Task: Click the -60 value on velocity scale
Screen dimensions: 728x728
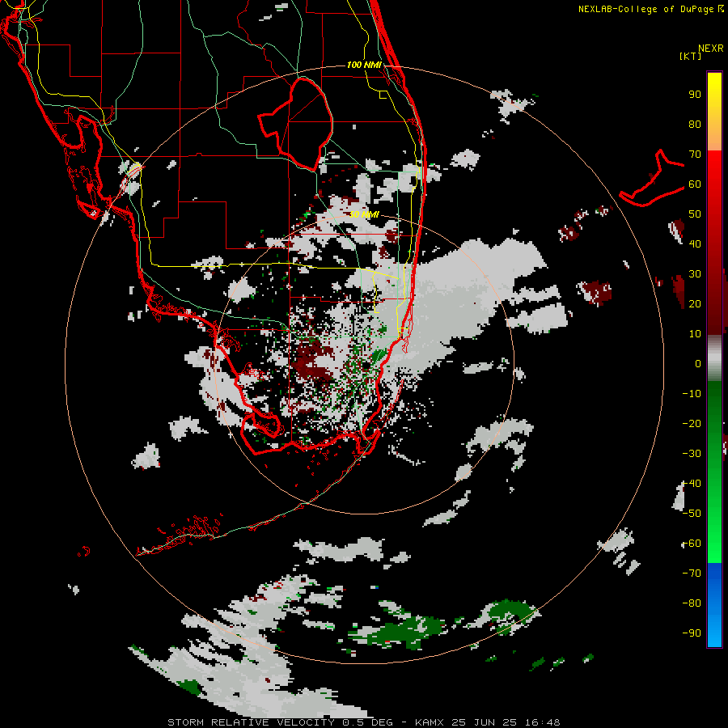Action: (692, 544)
